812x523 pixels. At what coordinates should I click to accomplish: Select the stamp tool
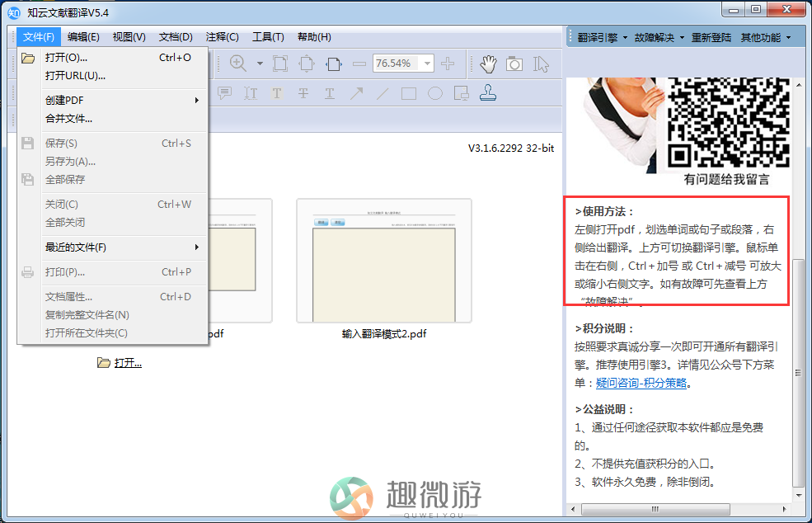click(488, 92)
